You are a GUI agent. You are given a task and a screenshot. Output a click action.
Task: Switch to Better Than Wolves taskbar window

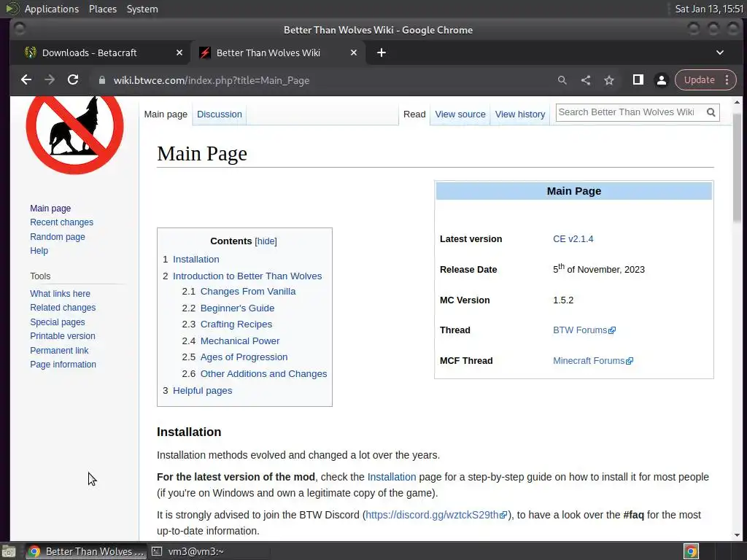click(85, 551)
